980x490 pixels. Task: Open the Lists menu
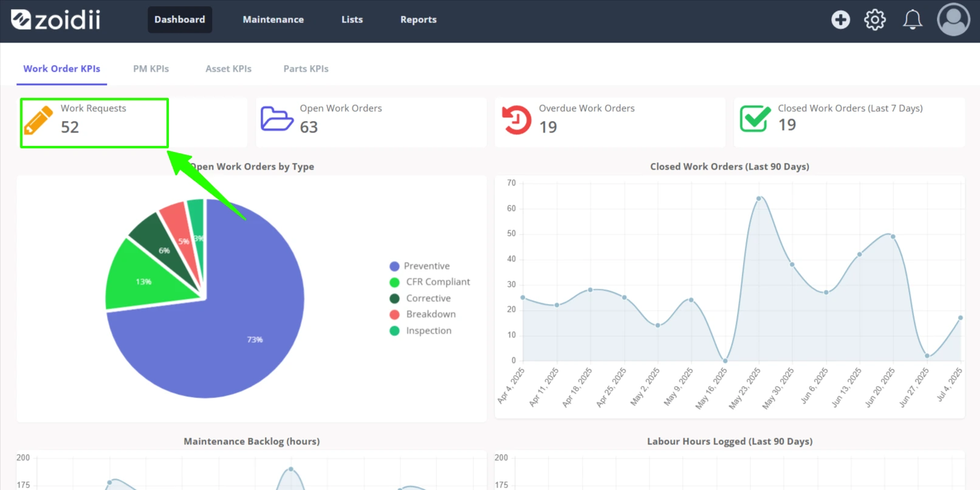pyautogui.click(x=352, y=19)
